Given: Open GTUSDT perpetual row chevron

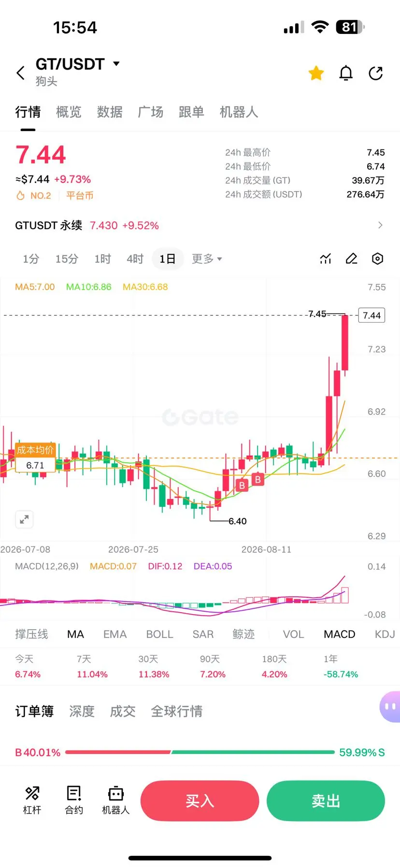Looking at the screenshot, I should [380, 225].
